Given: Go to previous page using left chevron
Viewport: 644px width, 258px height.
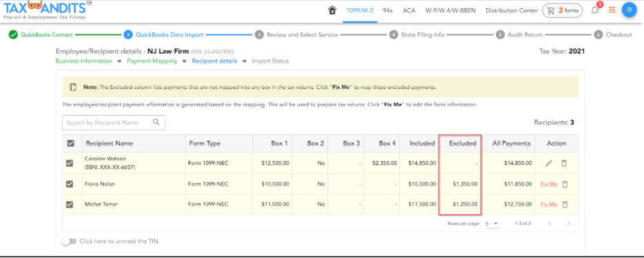Looking at the screenshot, I should (550, 224).
